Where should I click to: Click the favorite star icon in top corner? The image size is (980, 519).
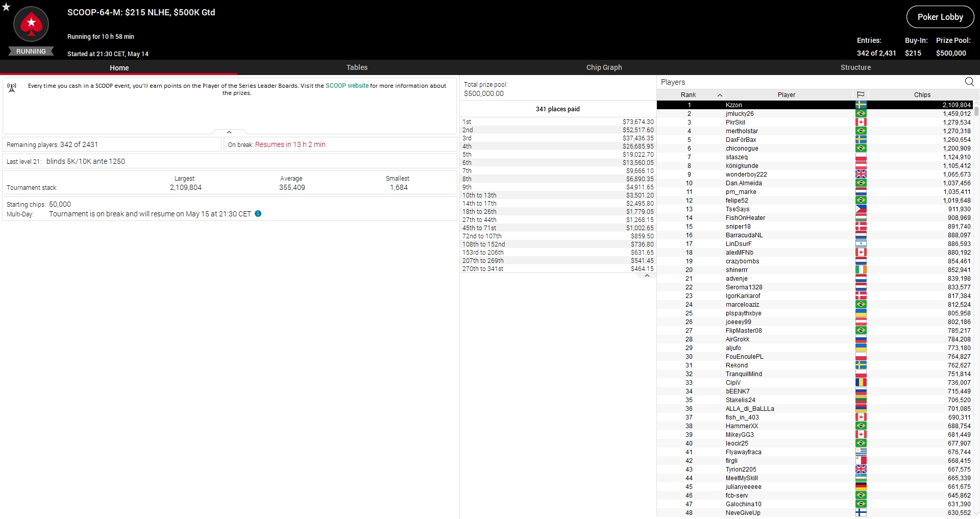tap(6, 7)
